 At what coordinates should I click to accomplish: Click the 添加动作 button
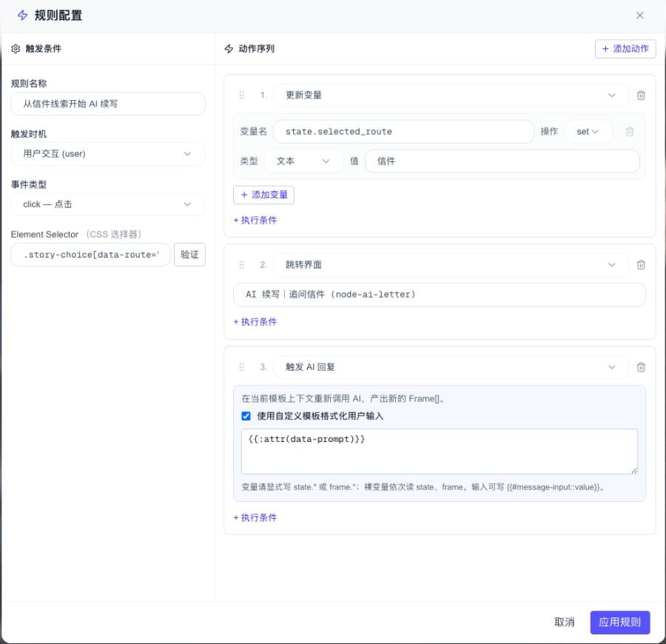click(625, 49)
